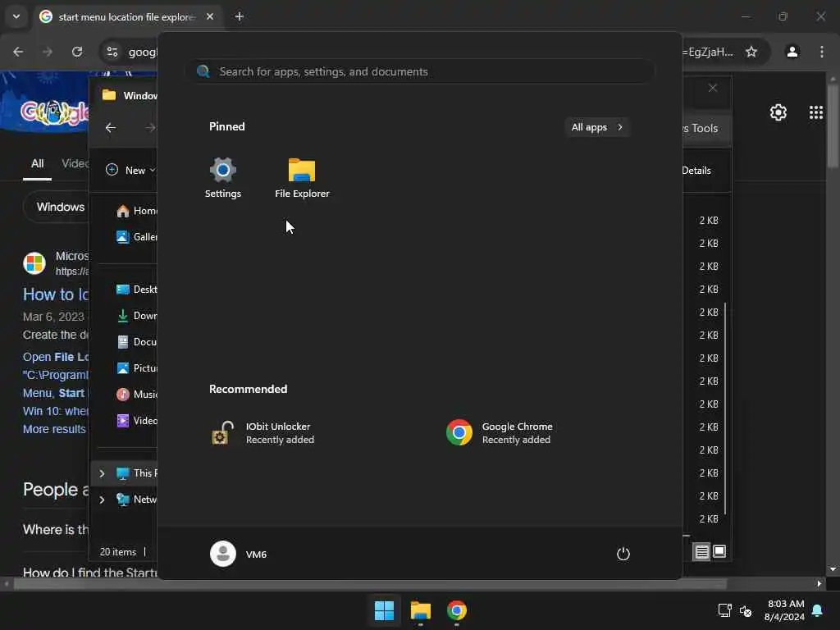
Task: Launch IObit Unlocker from Recommended
Action: coord(263,433)
